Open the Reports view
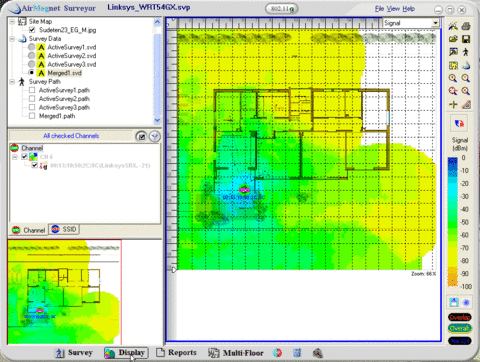This screenshot has width=480, height=362. [177, 352]
